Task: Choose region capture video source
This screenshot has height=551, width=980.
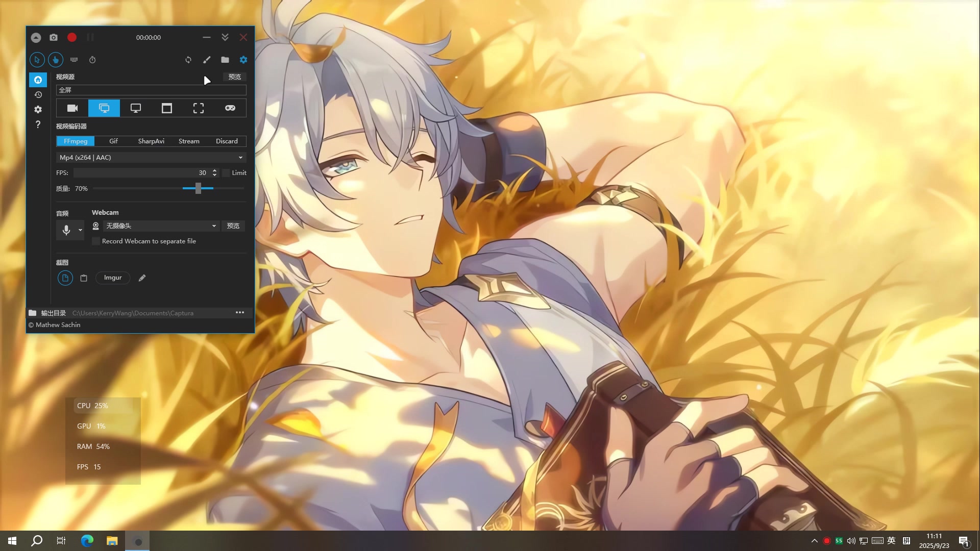Action: (x=199, y=108)
